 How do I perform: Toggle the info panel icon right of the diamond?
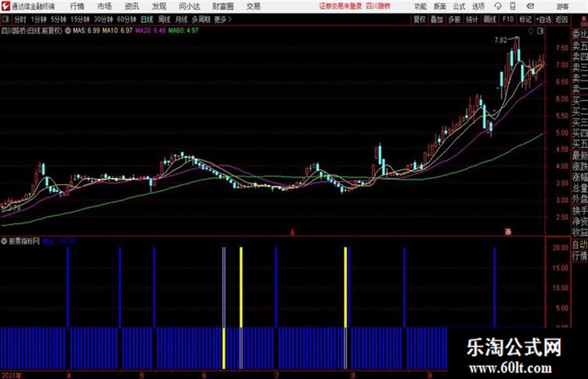click(x=540, y=31)
